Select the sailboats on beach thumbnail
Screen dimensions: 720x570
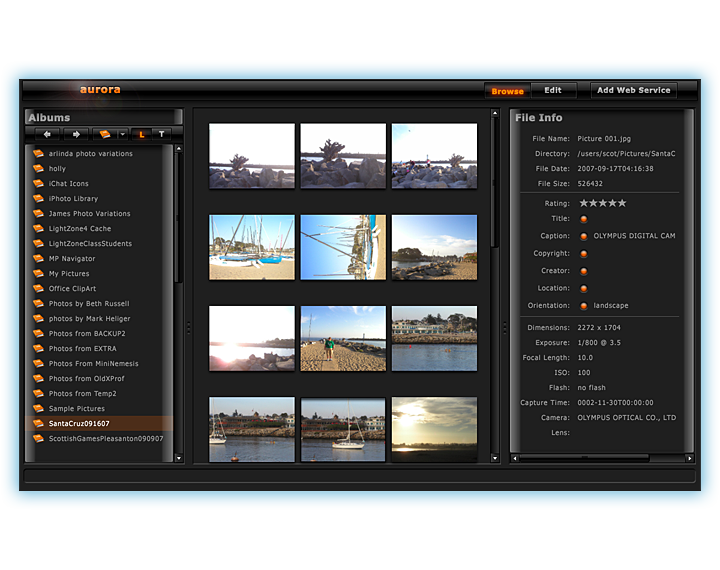252,247
